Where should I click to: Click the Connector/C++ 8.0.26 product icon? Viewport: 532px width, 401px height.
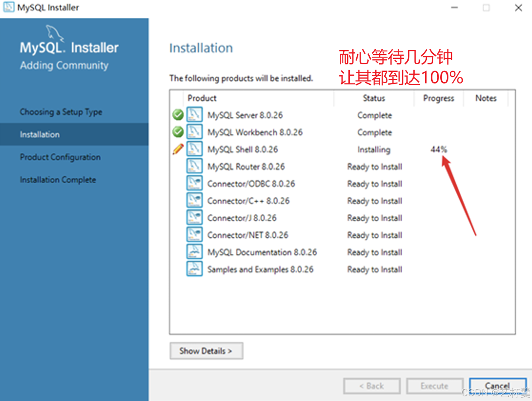click(194, 200)
